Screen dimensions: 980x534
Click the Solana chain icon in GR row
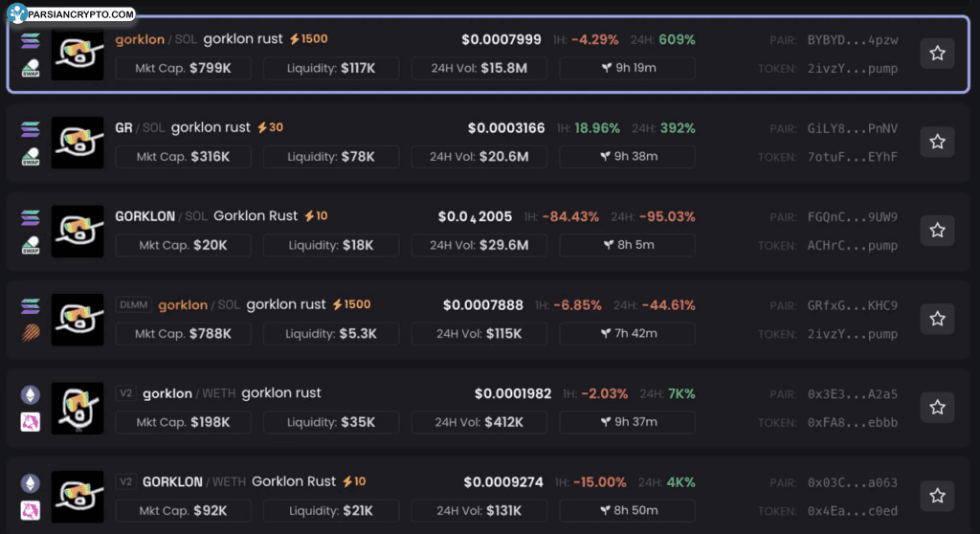click(30, 127)
